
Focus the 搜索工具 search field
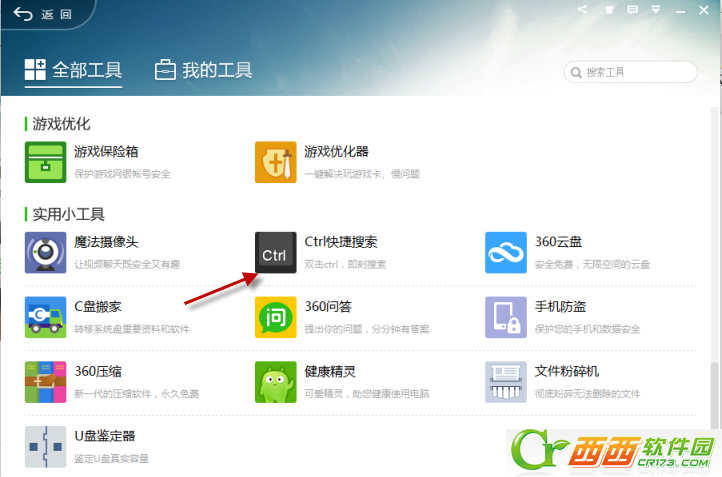pos(630,72)
